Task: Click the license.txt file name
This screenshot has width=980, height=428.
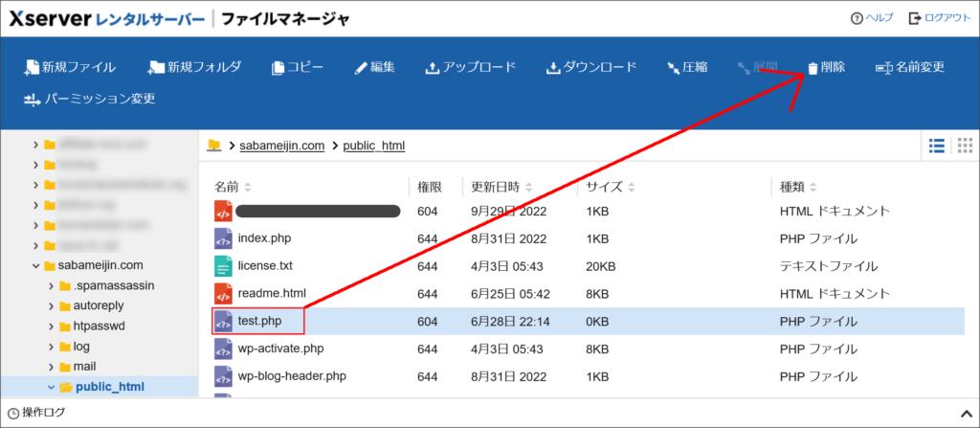Action: [x=265, y=265]
